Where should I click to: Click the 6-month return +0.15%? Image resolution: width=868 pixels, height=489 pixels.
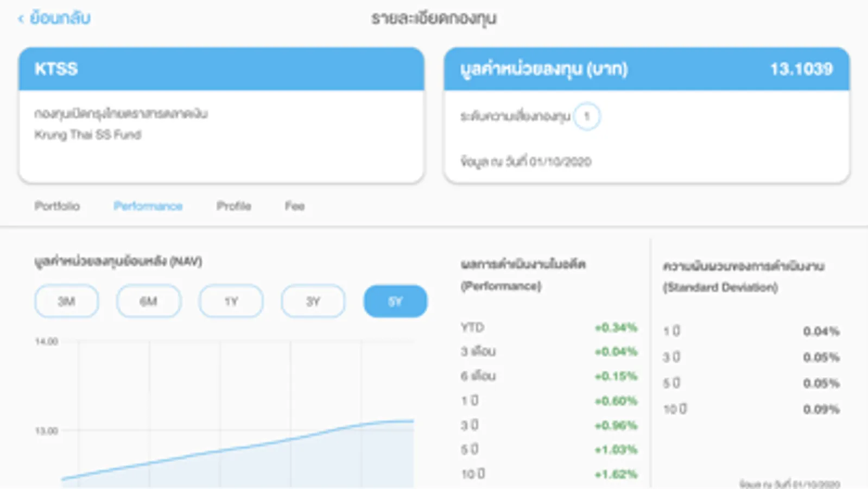coord(616,376)
